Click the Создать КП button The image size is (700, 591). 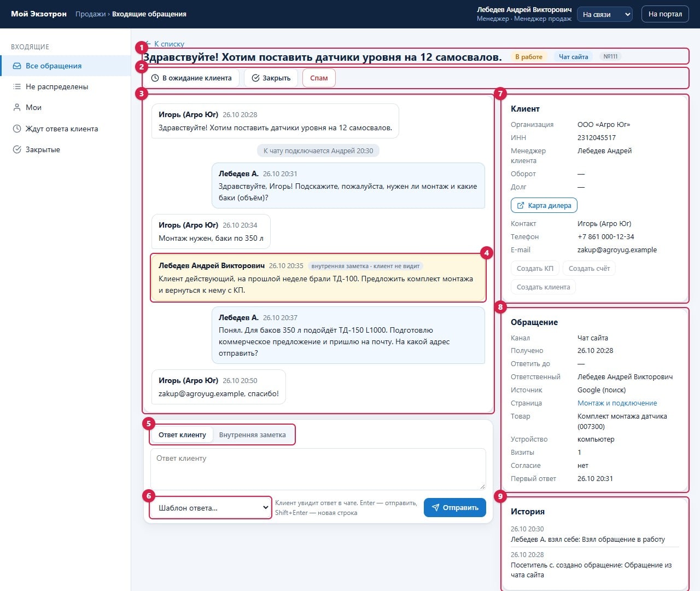pos(535,269)
